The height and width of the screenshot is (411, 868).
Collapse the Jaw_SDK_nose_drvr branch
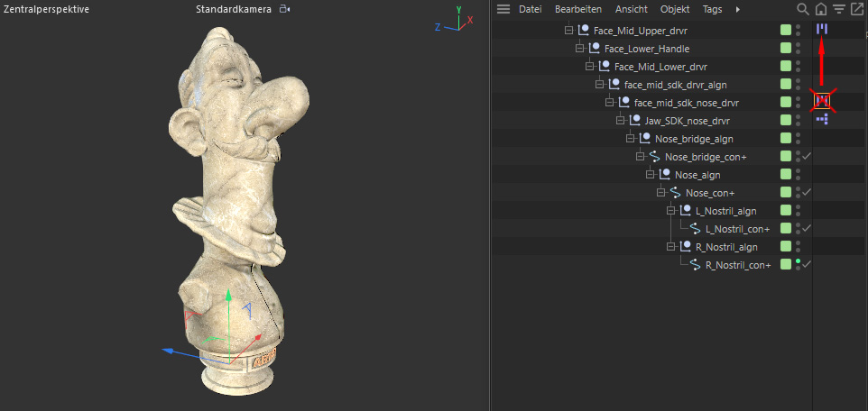click(x=620, y=121)
